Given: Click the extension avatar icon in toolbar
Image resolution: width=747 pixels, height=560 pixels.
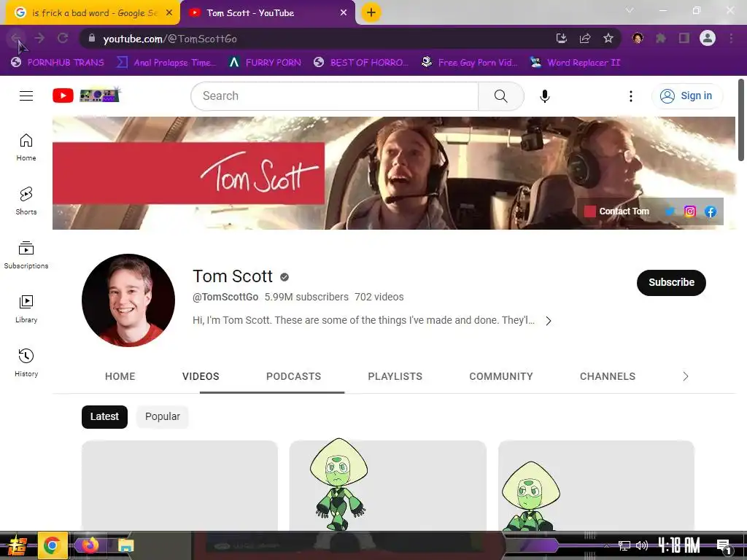Looking at the screenshot, I should [x=638, y=38].
